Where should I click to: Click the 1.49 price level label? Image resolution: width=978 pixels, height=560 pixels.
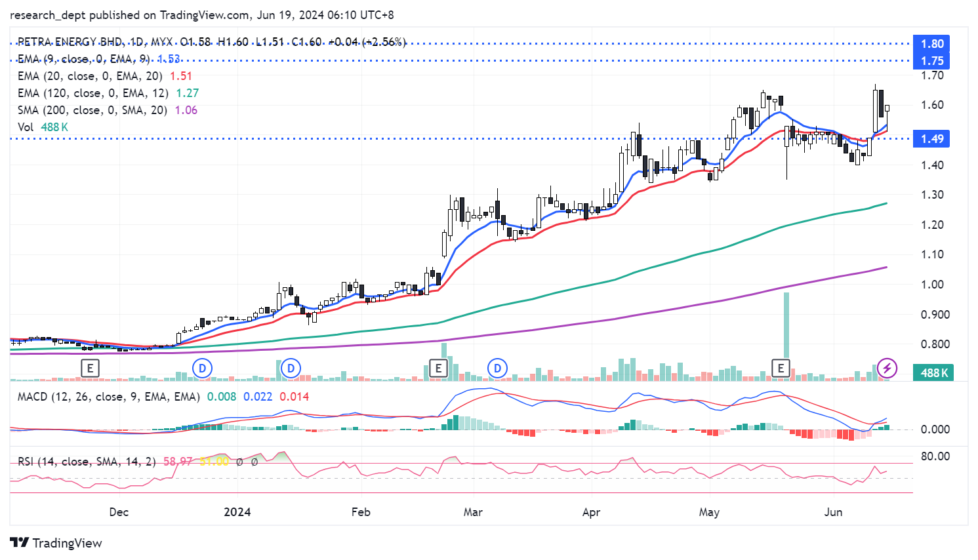pos(931,138)
